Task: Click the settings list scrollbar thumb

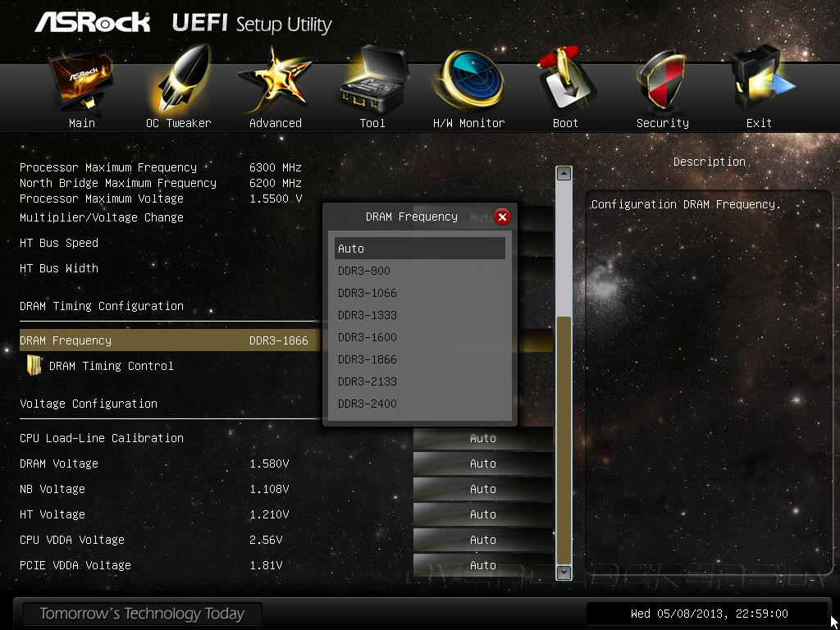Action: tap(564, 440)
